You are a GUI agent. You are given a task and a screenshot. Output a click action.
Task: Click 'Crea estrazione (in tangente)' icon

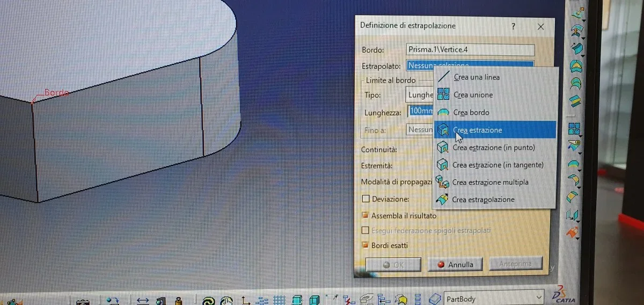point(443,164)
